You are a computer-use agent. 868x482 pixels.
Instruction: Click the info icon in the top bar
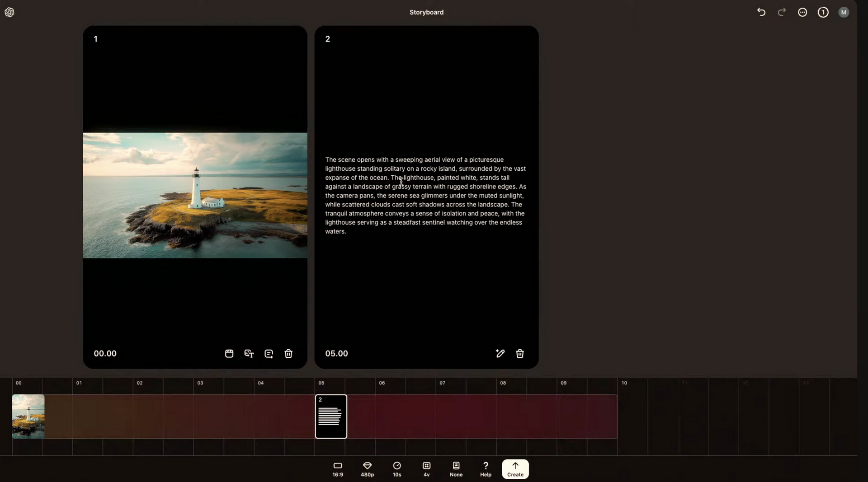click(x=823, y=12)
